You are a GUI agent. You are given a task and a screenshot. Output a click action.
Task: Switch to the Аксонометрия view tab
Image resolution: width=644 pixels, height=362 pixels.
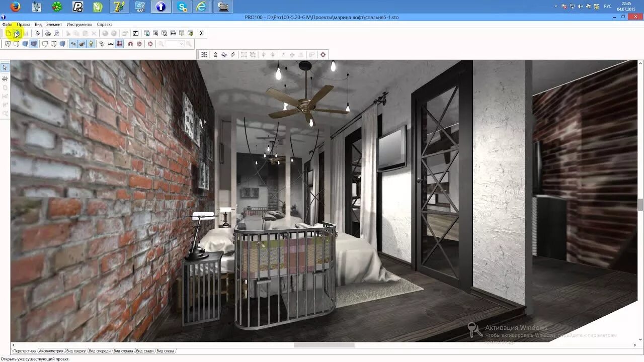pyautogui.click(x=51, y=351)
